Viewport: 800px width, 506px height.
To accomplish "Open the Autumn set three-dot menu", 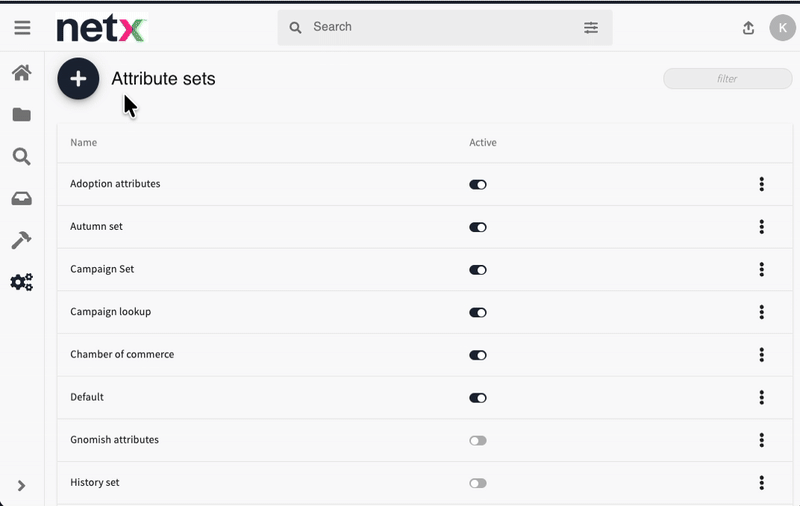I will 761,227.
